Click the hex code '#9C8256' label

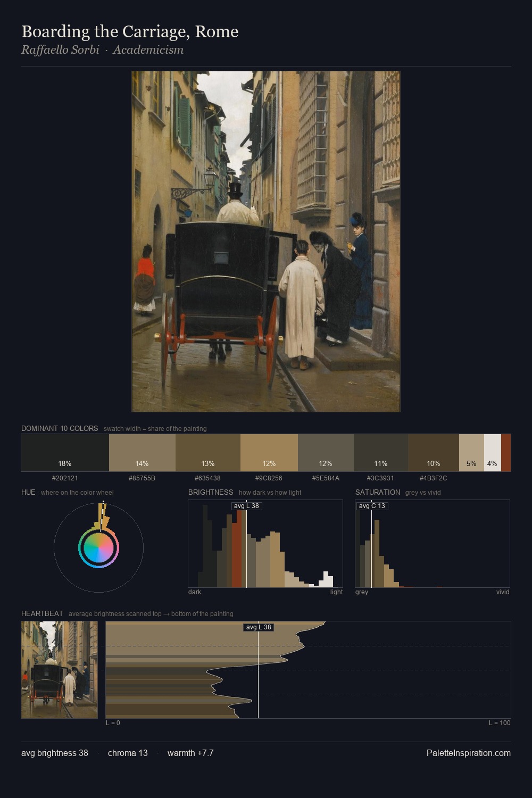269,478
